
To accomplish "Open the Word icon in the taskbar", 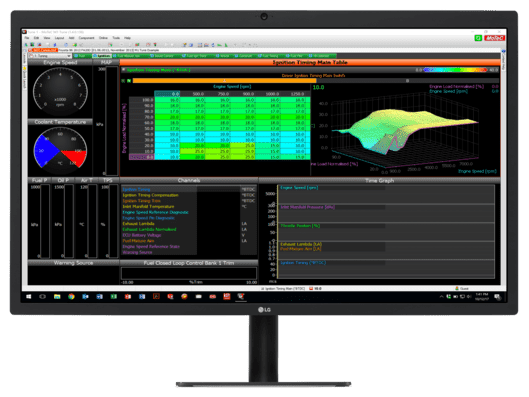I will (x=100, y=296).
